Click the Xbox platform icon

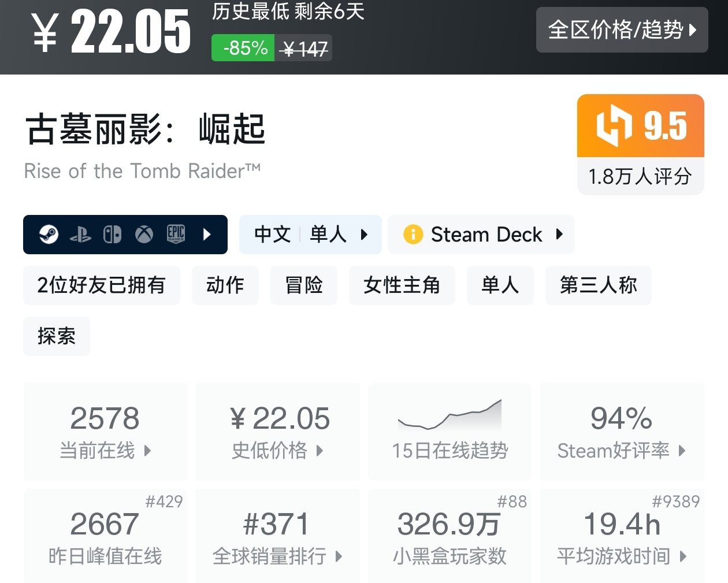(x=144, y=235)
